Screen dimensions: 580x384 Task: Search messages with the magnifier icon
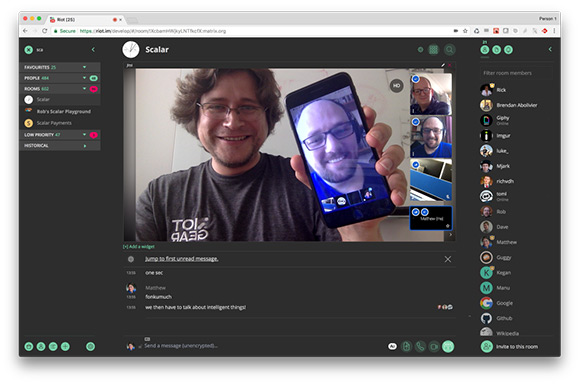coord(449,50)
